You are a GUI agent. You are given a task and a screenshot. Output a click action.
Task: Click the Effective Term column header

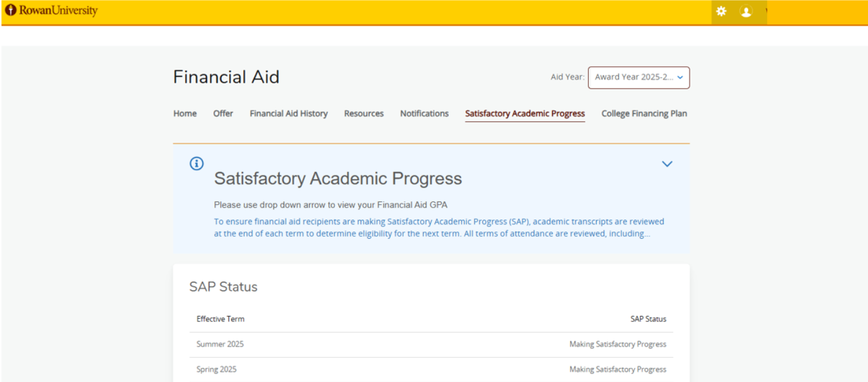click(220, 319)
